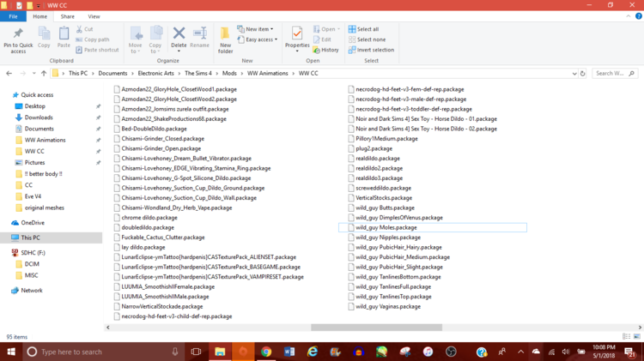Screen dimensions: 644x361
Task: Switch to the View ribbon tab
Action: tap(94, 16)
